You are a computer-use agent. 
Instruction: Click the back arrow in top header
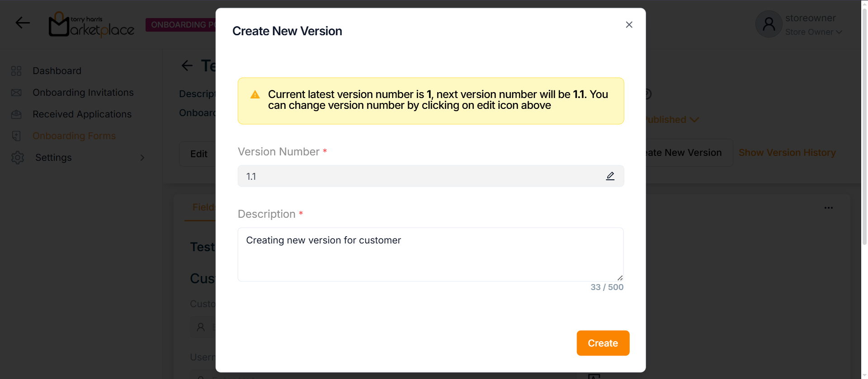click(x=23, y=23)
